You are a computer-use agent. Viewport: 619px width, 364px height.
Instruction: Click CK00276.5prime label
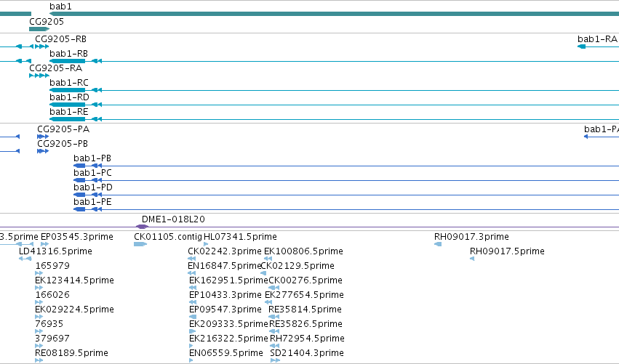(305, 280)
